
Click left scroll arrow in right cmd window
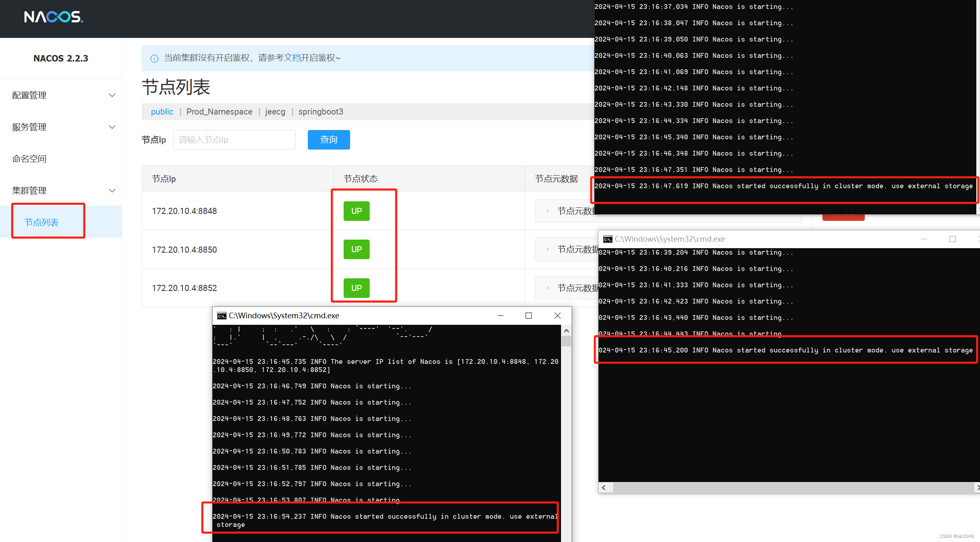(x=604, y=487)
